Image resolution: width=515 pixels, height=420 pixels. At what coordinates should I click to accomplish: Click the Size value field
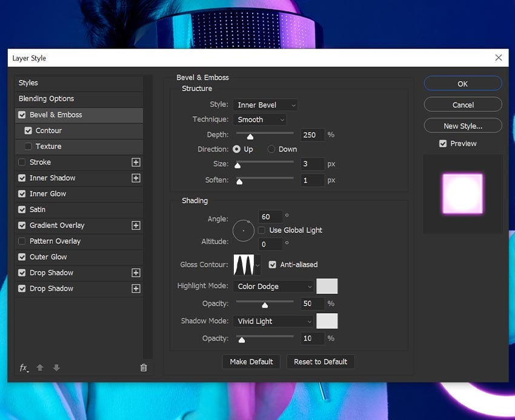[313, 164]
